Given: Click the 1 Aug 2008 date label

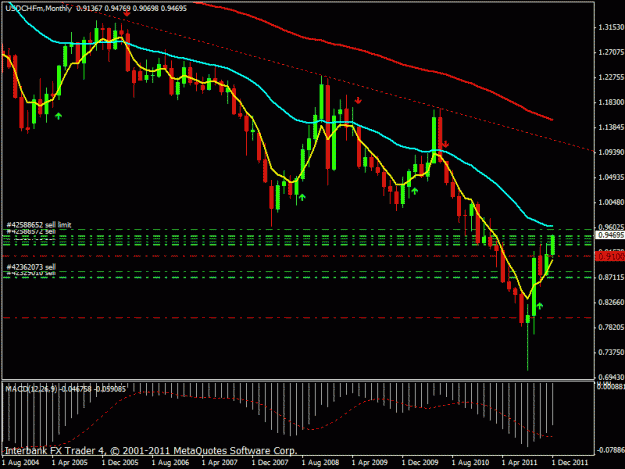Looking at the screenshot, I should [x=320, y=463].
